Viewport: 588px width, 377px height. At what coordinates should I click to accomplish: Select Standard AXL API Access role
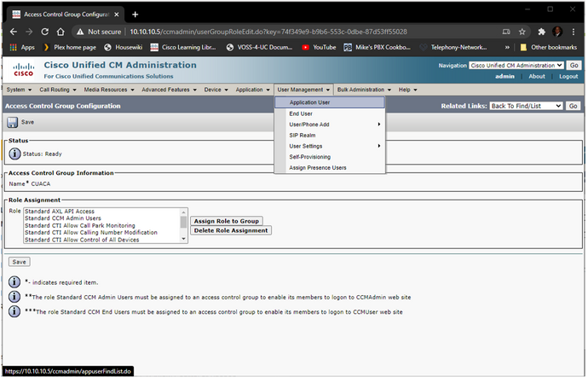[60, 212]
